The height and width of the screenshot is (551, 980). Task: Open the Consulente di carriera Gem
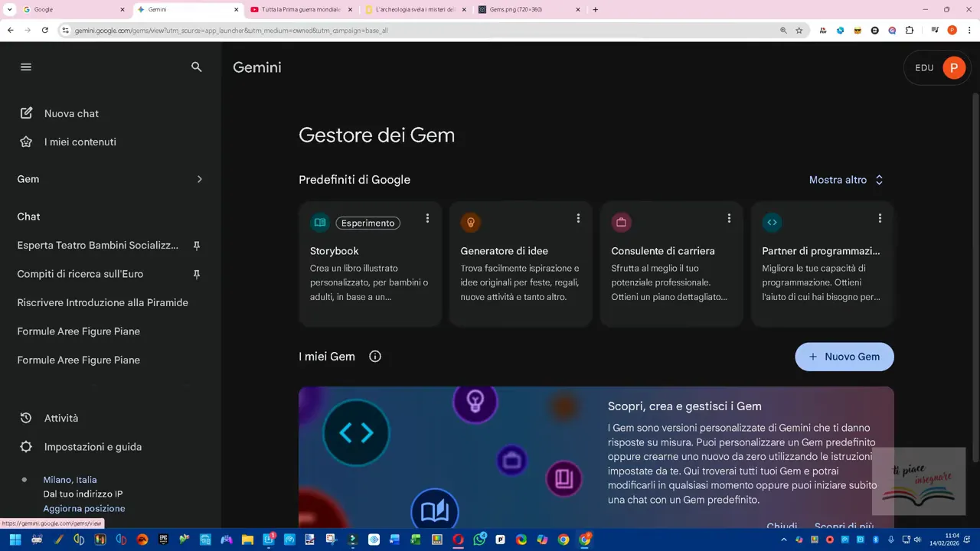pos(671,264)
